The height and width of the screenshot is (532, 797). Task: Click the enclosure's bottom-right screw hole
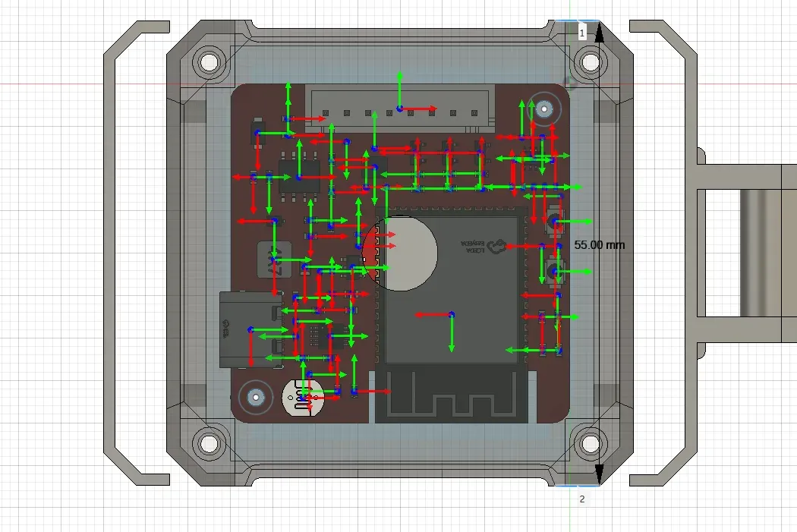point(590,444)
